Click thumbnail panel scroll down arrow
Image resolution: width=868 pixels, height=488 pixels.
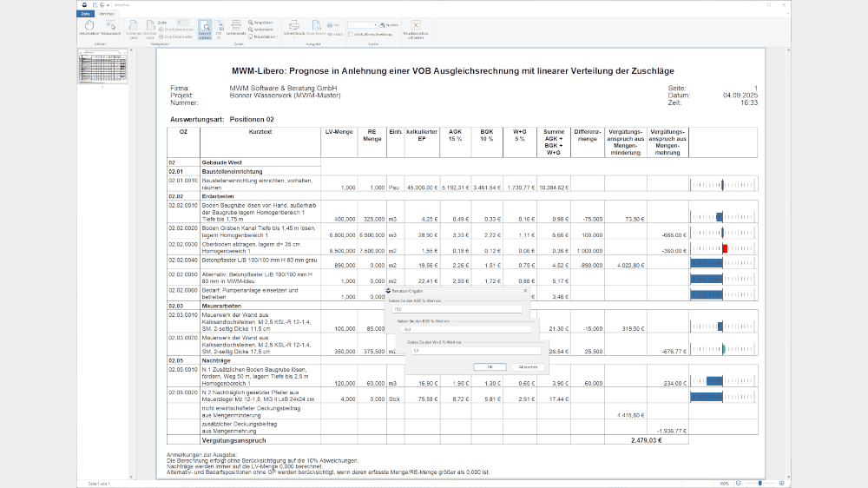point(131,477)
